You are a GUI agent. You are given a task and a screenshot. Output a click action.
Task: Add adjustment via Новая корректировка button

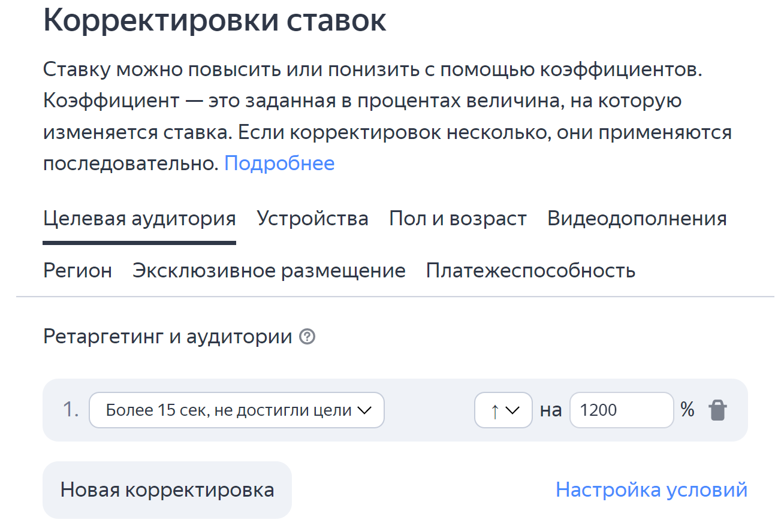(x=167, y=490)
